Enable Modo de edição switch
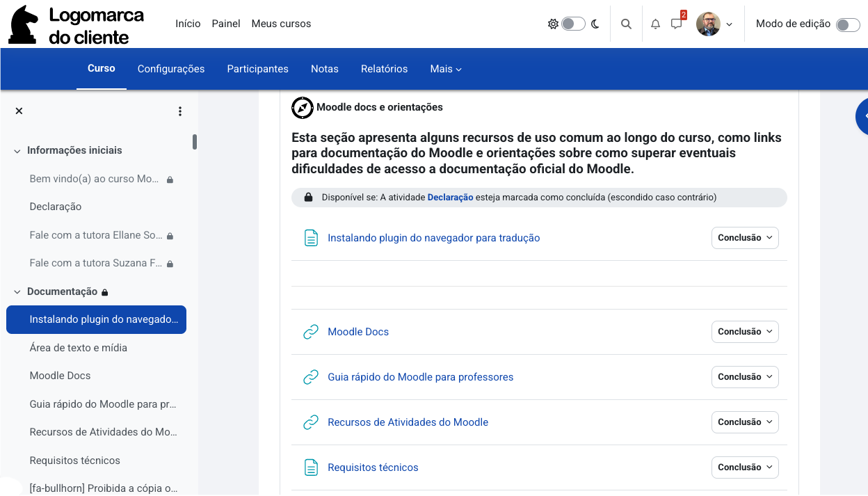The image size is (868, 496). (848, 24)
